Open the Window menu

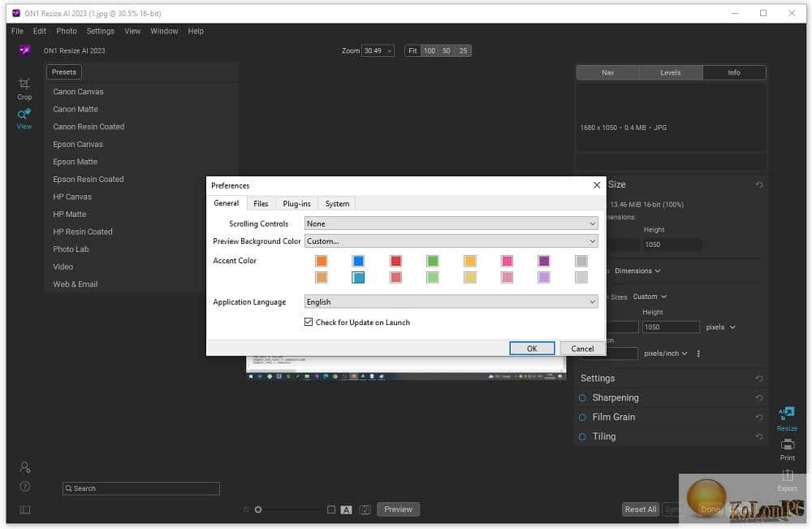click(x=164, y=31)
